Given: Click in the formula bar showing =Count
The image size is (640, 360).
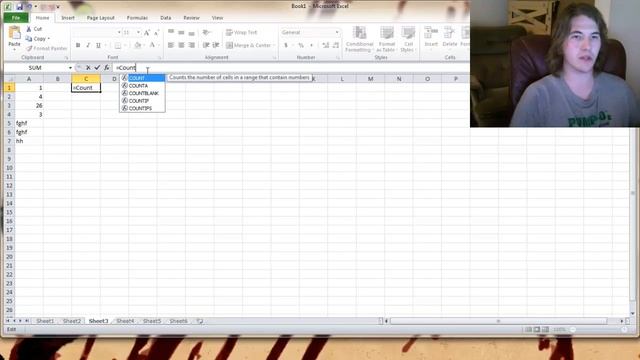Looking at the screenshot, I should (x=290, y=68).
